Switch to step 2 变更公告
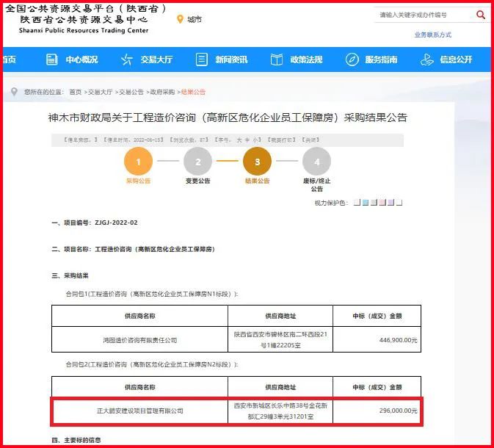 coord(197,161)
